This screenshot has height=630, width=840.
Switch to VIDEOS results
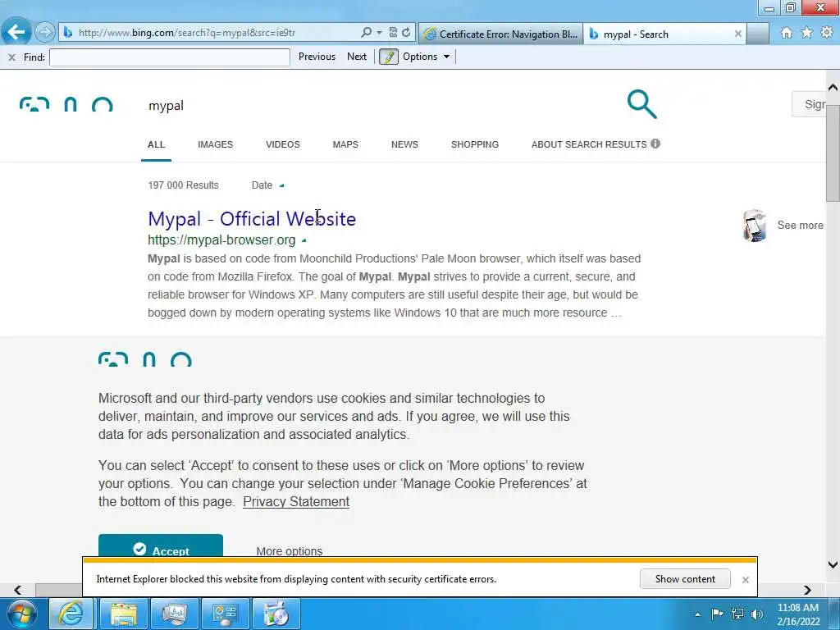(x=283, y=144)
